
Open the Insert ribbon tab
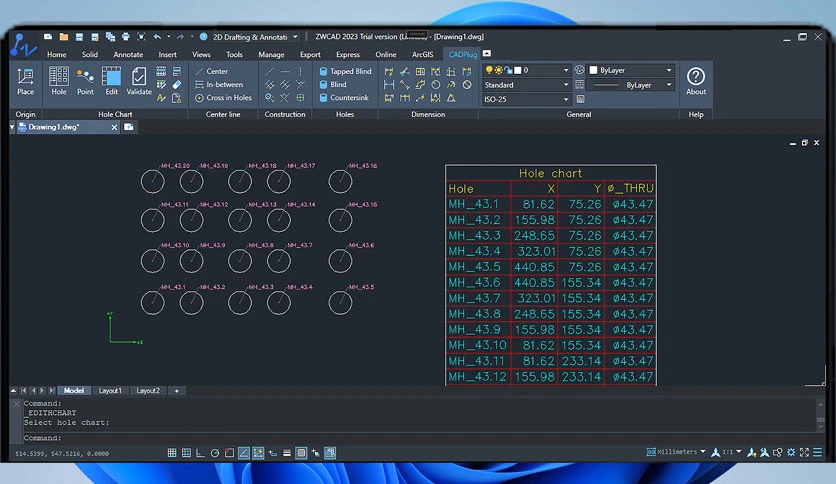tap(167, 54)
